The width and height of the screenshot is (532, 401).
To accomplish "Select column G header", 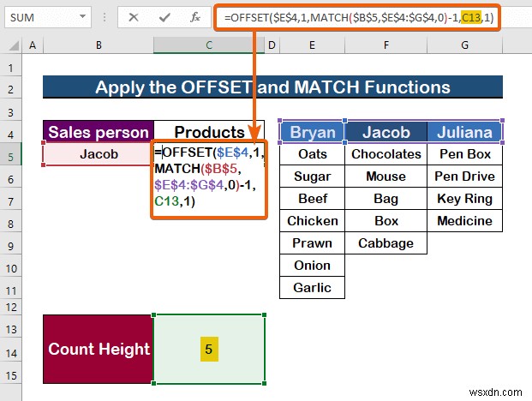I will (x=464, y=45).
